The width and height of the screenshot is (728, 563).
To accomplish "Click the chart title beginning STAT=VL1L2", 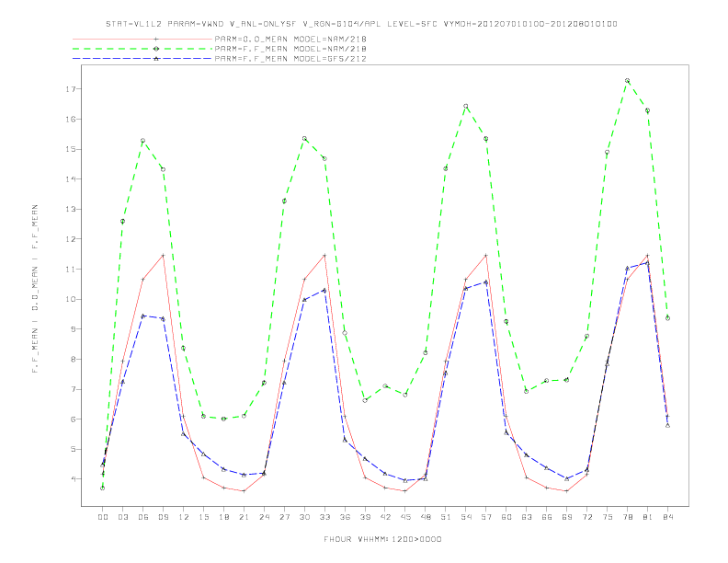I will pos(361,24).
